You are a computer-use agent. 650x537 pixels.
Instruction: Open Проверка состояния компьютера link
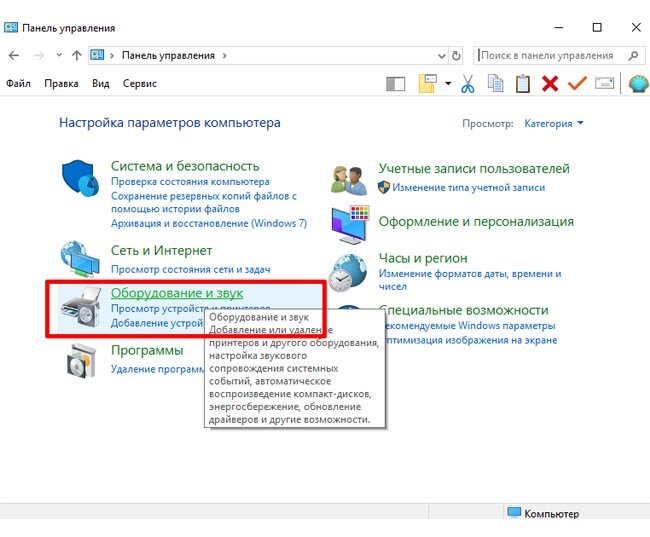pyautogui.click(x=190, y=182)
